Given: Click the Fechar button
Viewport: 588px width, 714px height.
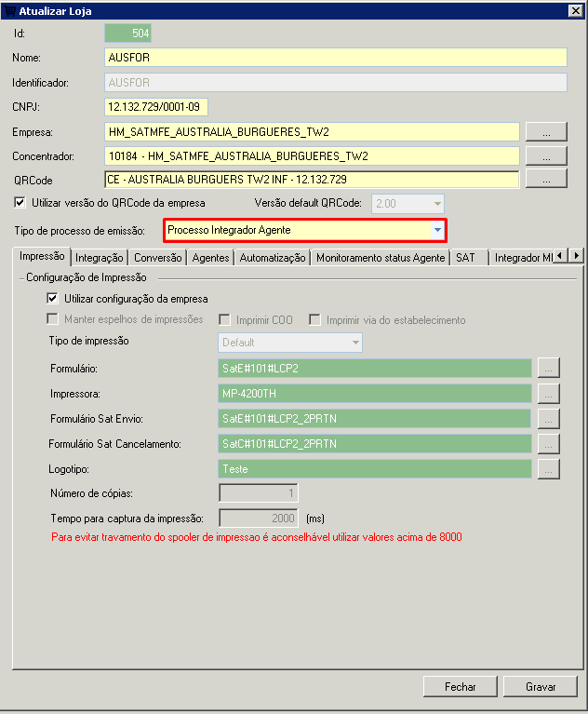Looking at the screenshot, I should pos(460,687).
